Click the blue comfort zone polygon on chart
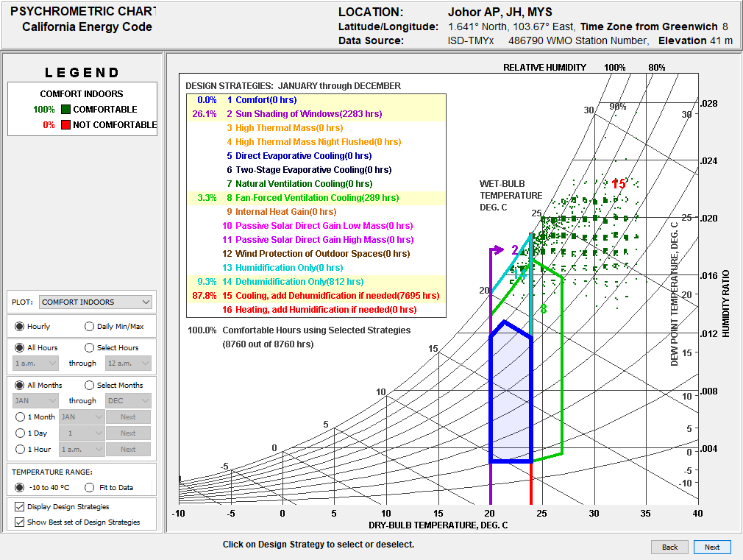Viewport: 743px width, 560px height. coord(511,397)
